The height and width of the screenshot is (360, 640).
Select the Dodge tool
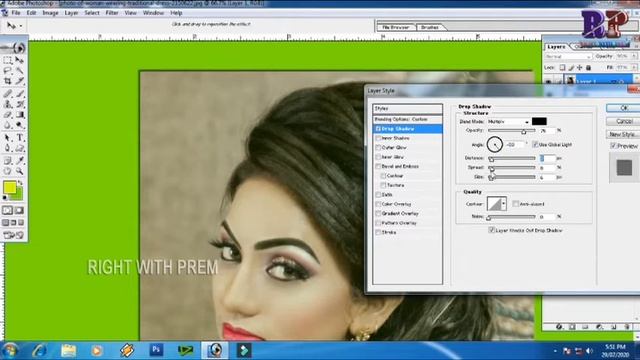pyautogui.click(x=20, y=125)
